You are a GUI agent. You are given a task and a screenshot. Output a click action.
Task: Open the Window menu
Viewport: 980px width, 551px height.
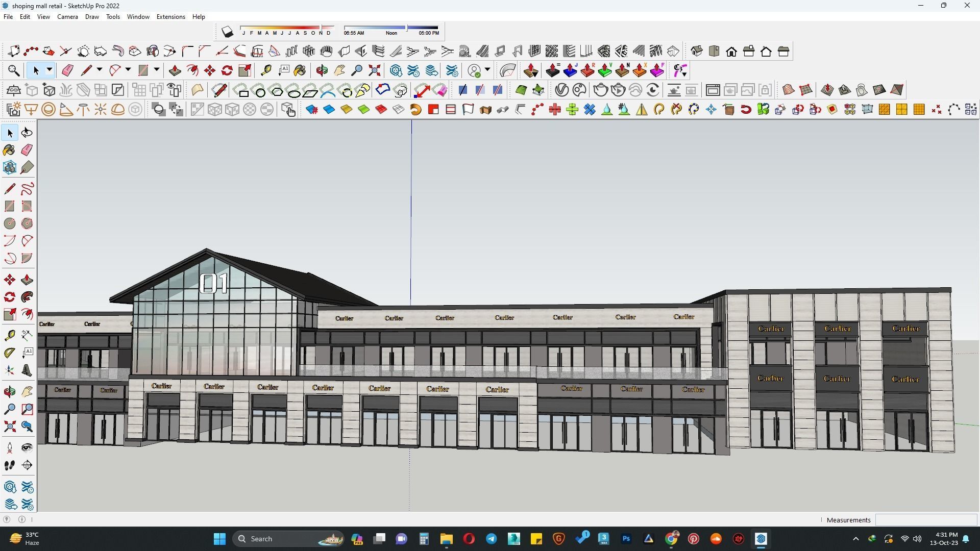(x=138, y=17)
